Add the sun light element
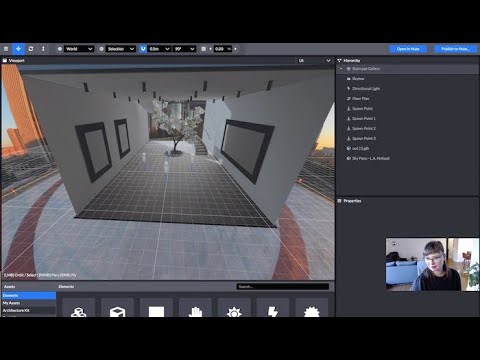Image resolution: width=480 pixels, height=360 pixels. tap(234, 308)
